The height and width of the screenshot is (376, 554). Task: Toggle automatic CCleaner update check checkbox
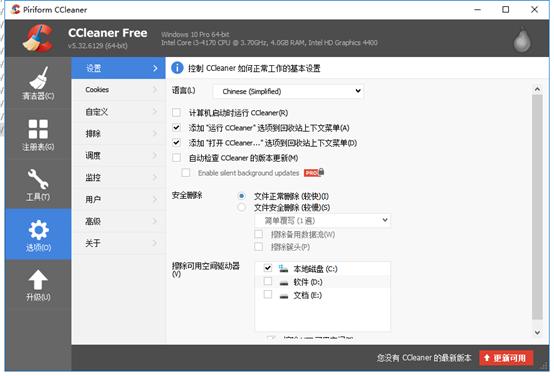176,158
